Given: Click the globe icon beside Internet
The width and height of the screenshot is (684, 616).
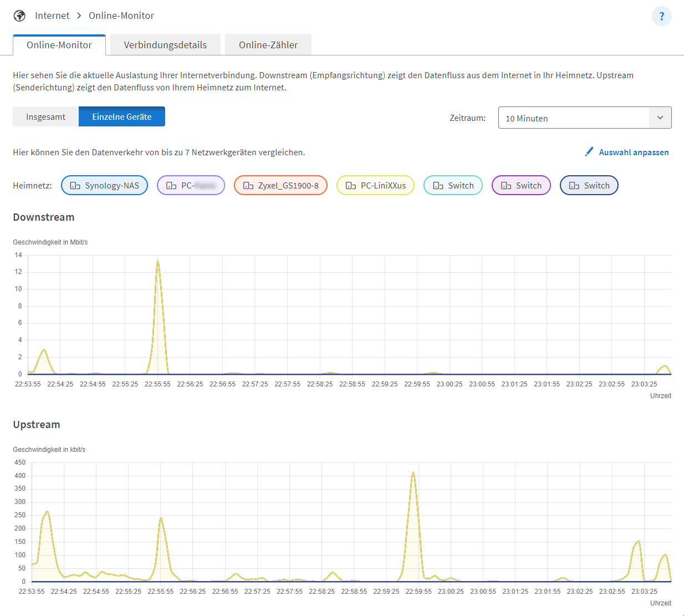Looking at the screenshot, I should (x=19, y=16).
